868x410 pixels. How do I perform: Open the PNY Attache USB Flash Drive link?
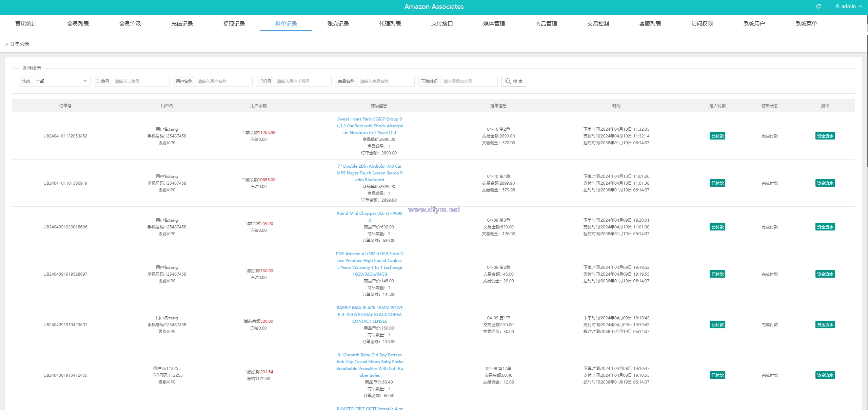(x=370, y=264)
